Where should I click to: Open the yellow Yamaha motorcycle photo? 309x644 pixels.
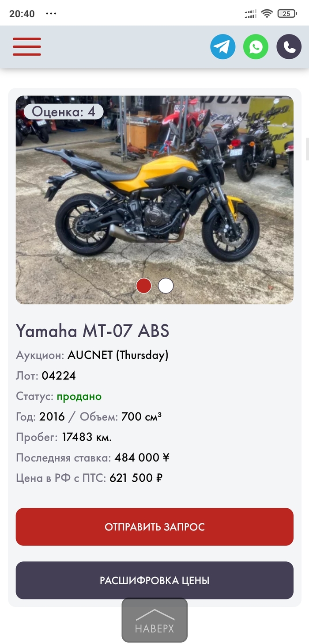(154, 200)
